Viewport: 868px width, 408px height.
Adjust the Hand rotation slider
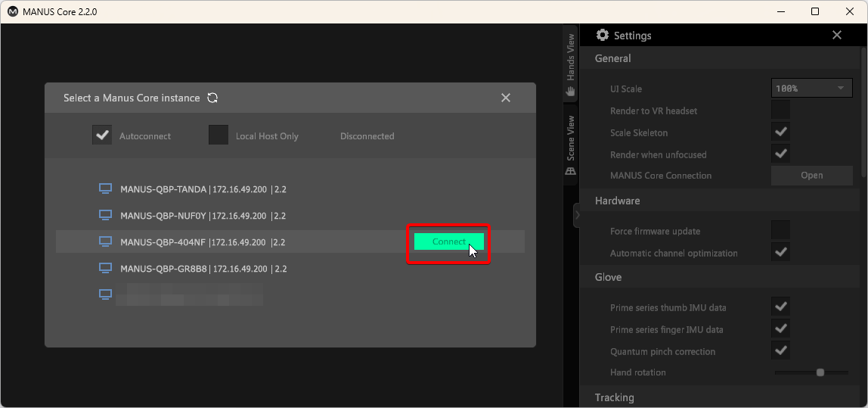tap(820, 372)
